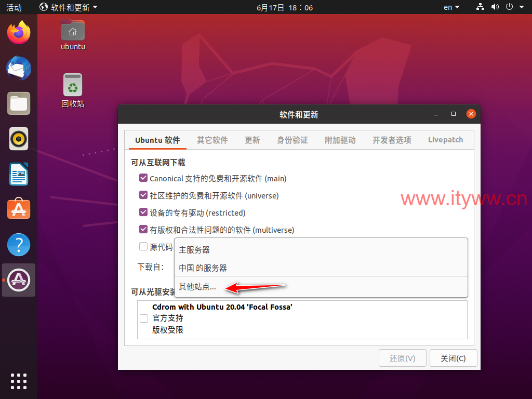Minimize the 软件和更新 window
Viewport: 532px width, 399px height.
pos(436,114)
